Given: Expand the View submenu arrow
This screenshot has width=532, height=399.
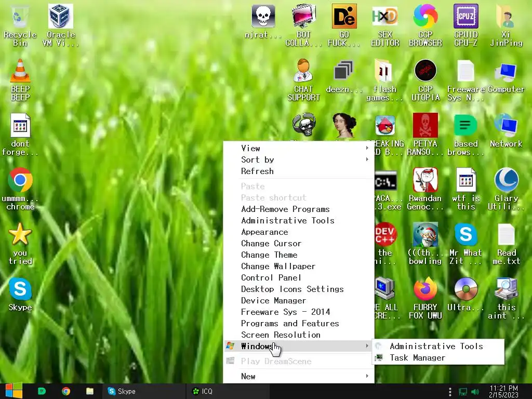Looking at the screenshot, I should point(367,148).
